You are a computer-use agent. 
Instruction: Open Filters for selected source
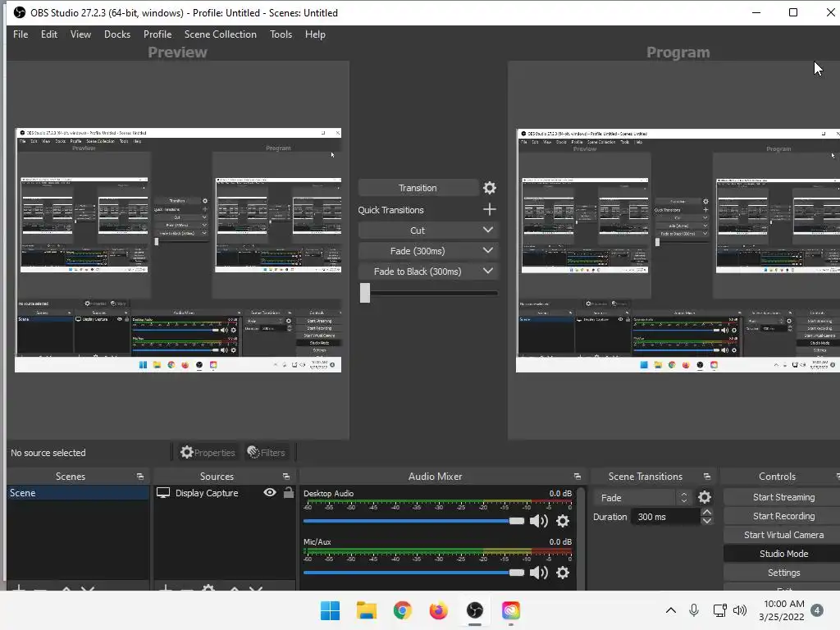pos(267,453)
